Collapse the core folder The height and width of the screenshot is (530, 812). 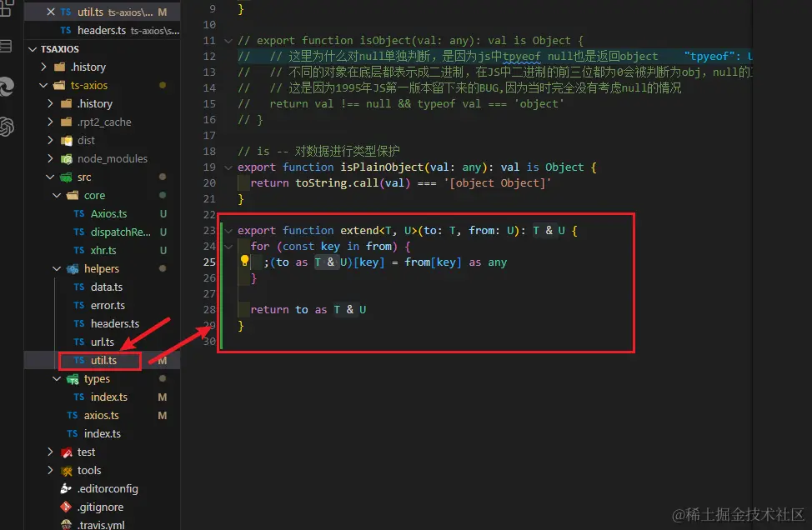57,195
